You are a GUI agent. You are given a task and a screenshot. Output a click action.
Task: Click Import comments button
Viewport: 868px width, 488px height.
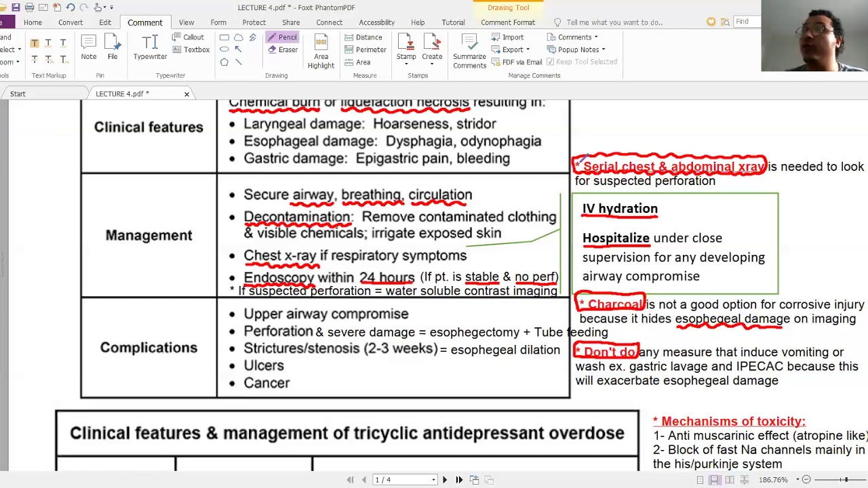(507, 37)
